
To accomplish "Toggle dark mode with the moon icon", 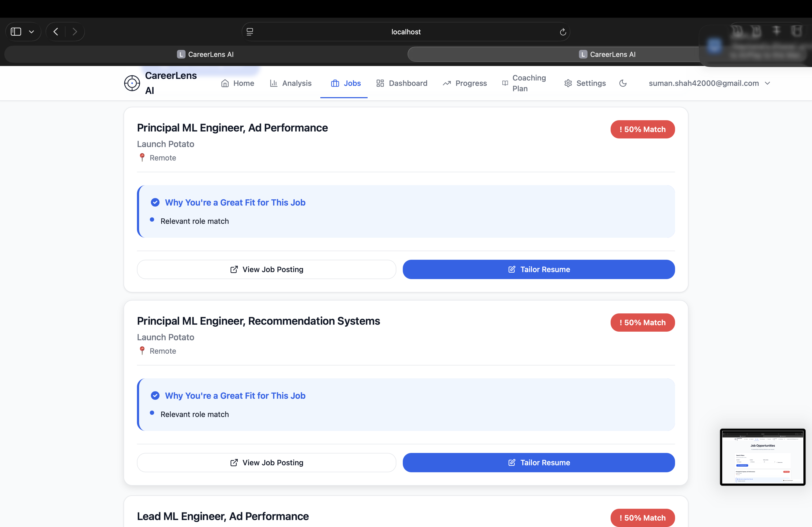I will coord(623,83).
